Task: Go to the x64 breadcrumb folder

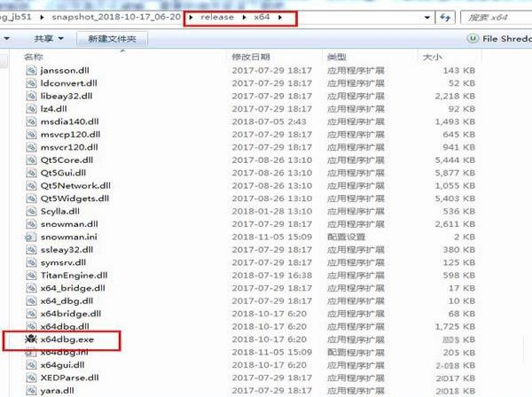Action: tap(262, 18)
